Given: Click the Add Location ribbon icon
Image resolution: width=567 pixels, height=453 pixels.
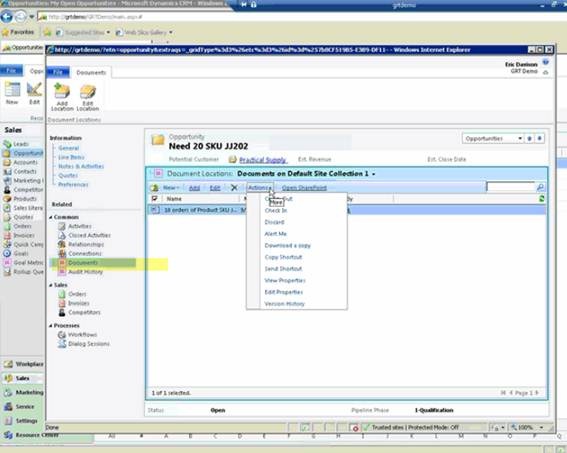Looking at the screenshot, I should (62, 97).
